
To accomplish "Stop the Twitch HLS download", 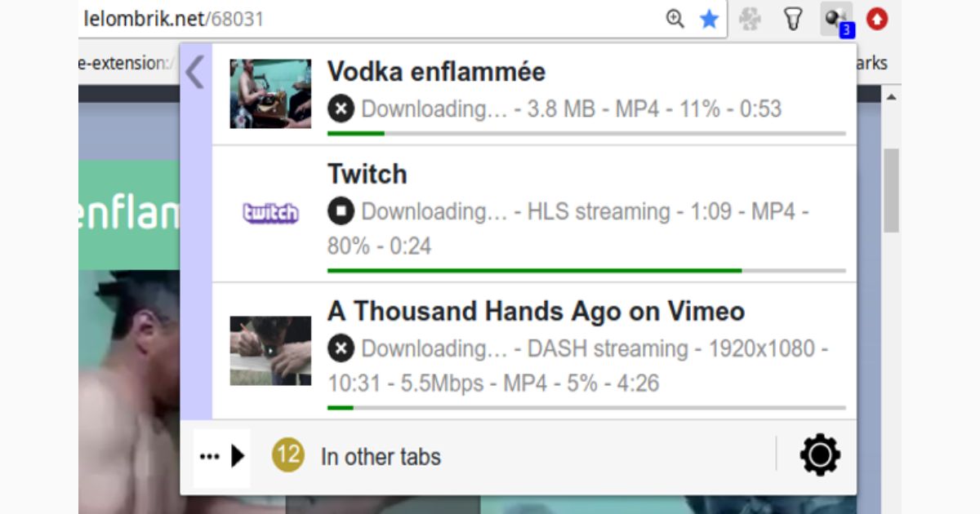I will point(341,211).
